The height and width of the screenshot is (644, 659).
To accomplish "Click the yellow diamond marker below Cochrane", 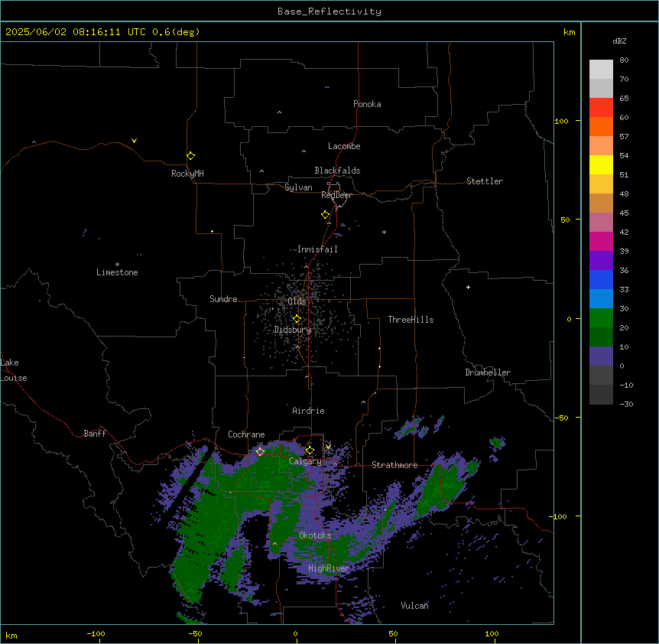I will 260,451.
